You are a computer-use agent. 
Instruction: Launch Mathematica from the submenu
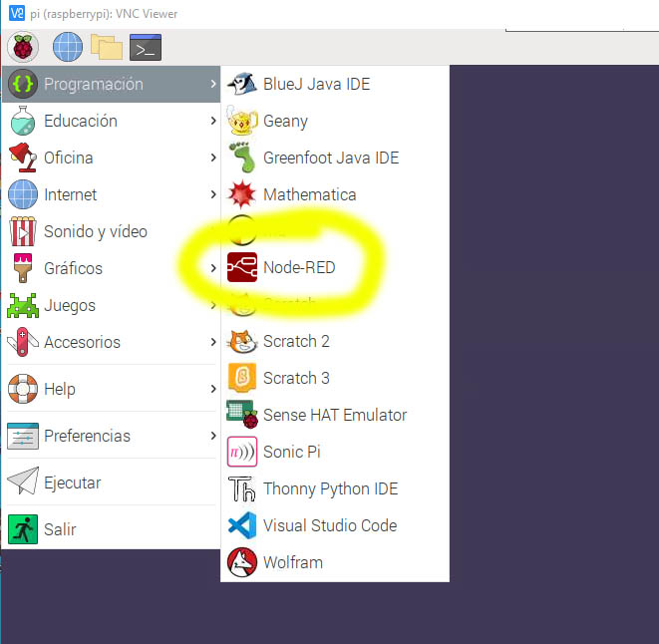click(x=335, y=194)
